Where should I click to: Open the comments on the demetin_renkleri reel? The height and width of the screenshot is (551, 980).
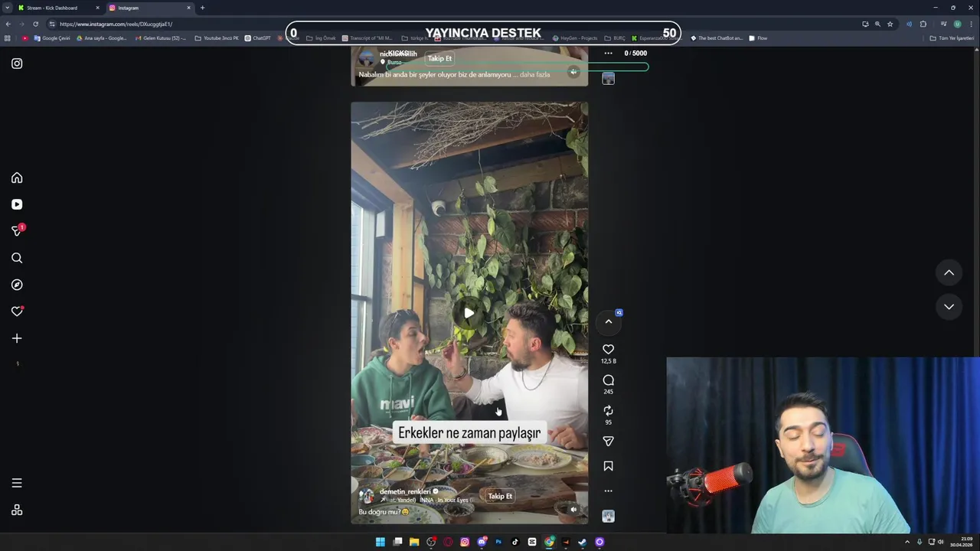point(608,380)
